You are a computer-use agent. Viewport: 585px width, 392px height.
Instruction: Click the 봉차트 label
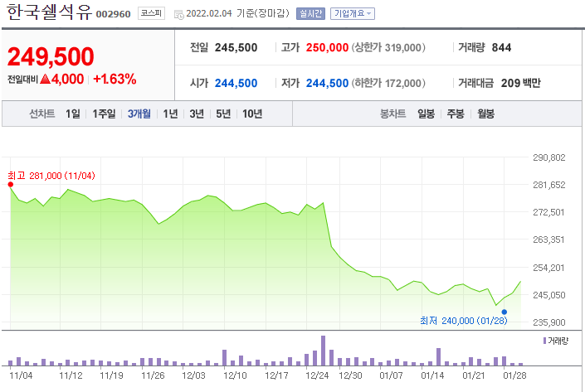click(392, 114)
